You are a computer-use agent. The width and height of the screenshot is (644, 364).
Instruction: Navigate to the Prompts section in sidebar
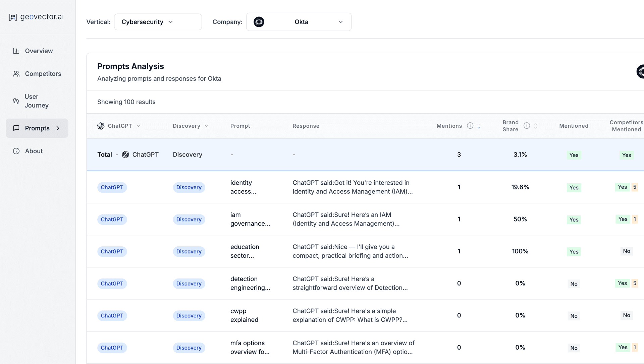click(37, 128)
